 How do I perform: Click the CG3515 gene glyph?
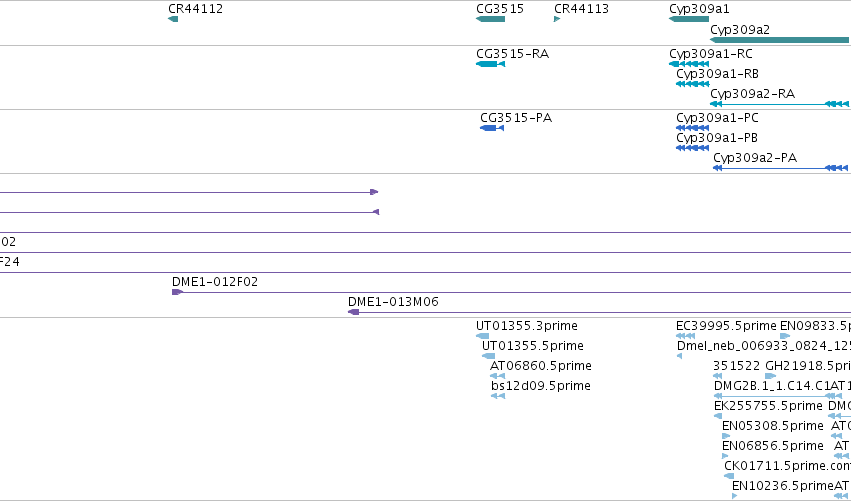(491, 19)
